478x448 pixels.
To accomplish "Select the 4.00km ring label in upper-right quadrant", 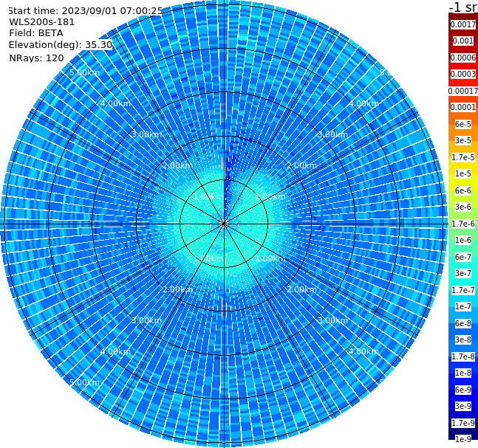I will click(363, 103).
